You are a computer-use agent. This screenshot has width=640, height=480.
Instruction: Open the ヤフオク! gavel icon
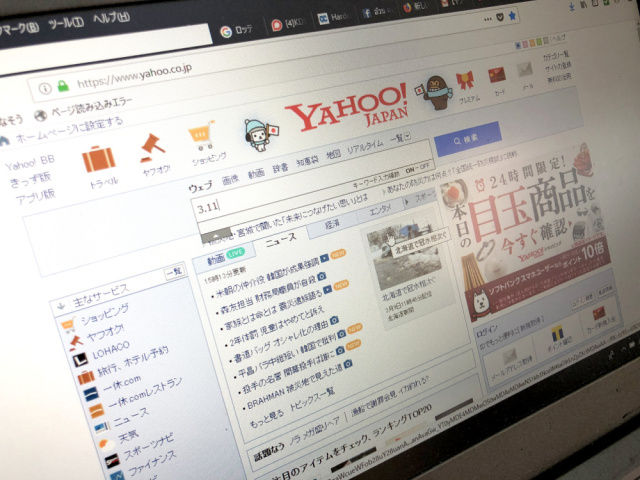click(153, 148)
